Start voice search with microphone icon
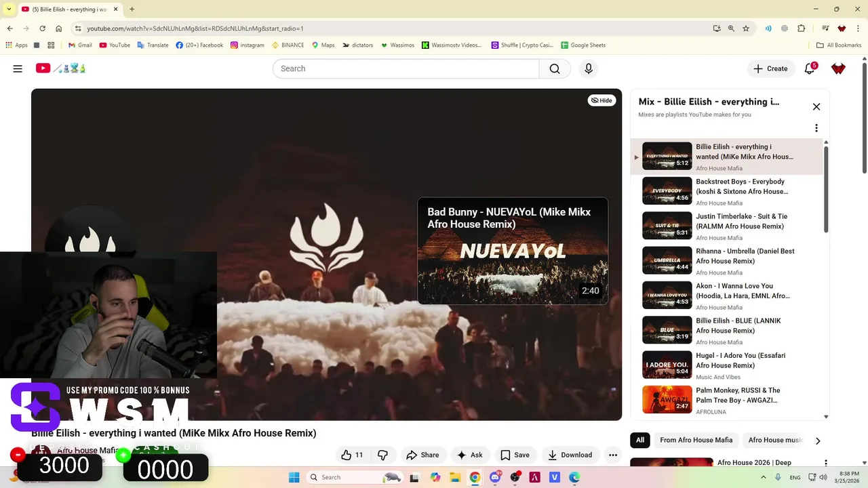This screenshot has height=488, width=868. (589, 68)
